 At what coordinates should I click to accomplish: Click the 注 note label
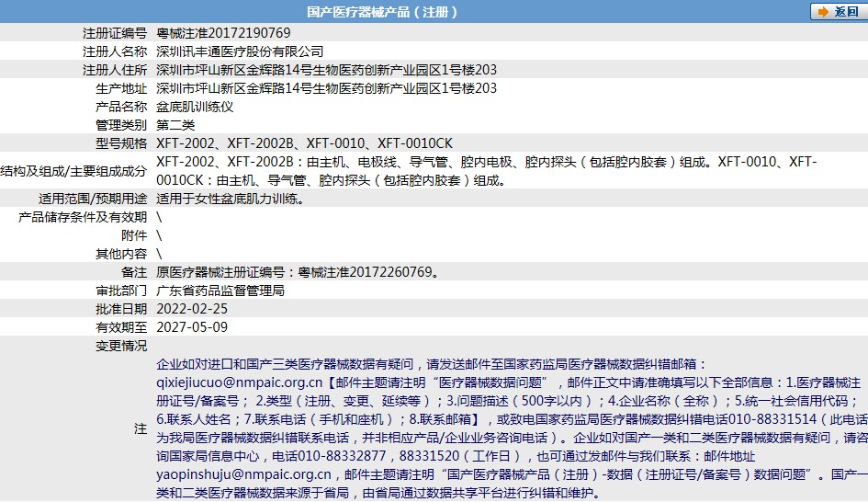(x=141, y=428)
